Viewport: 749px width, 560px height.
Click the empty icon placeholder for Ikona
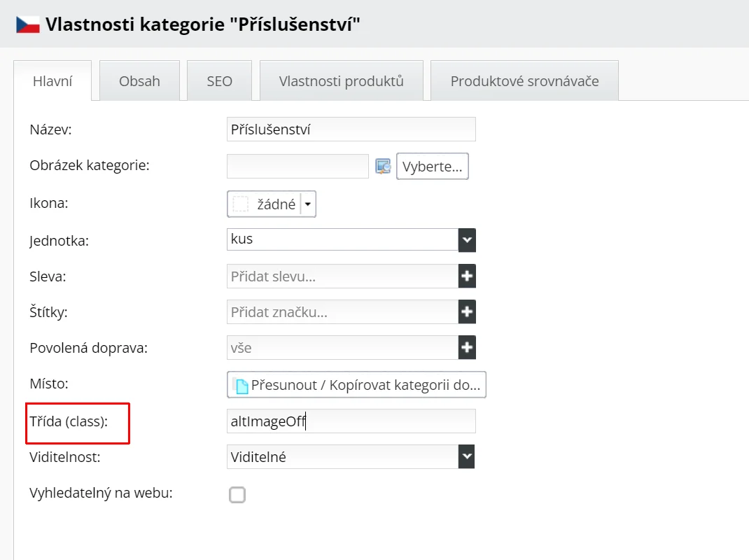pos(241,204)
